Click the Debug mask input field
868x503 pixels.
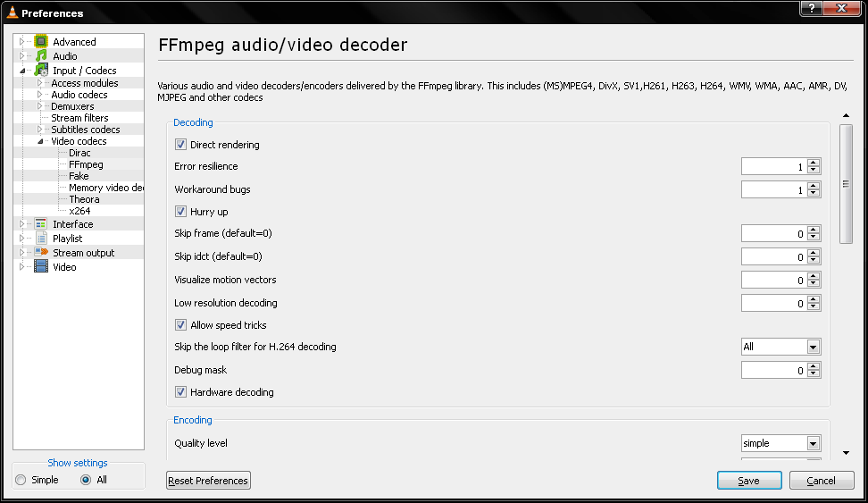[774, 371]
